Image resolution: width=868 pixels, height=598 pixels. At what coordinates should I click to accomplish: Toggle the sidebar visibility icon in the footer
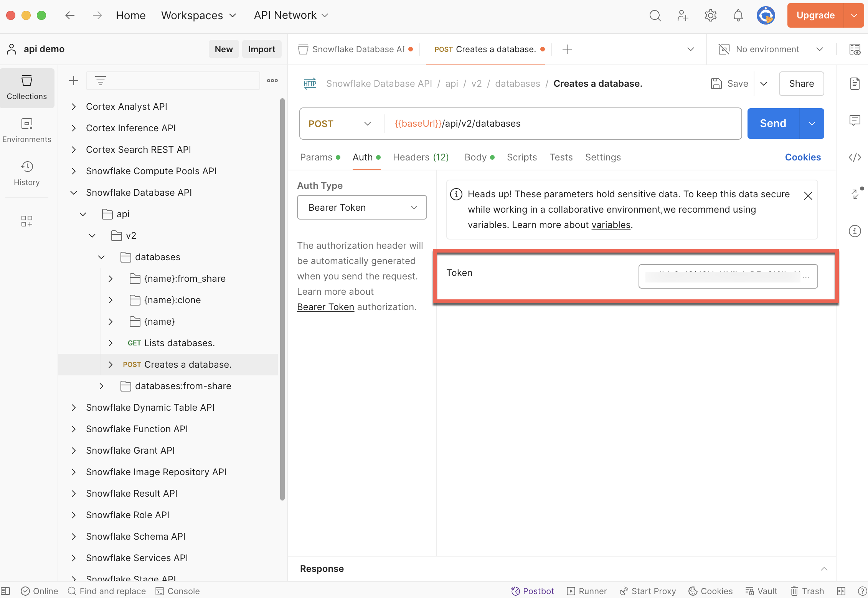click(x=5, y=591)
